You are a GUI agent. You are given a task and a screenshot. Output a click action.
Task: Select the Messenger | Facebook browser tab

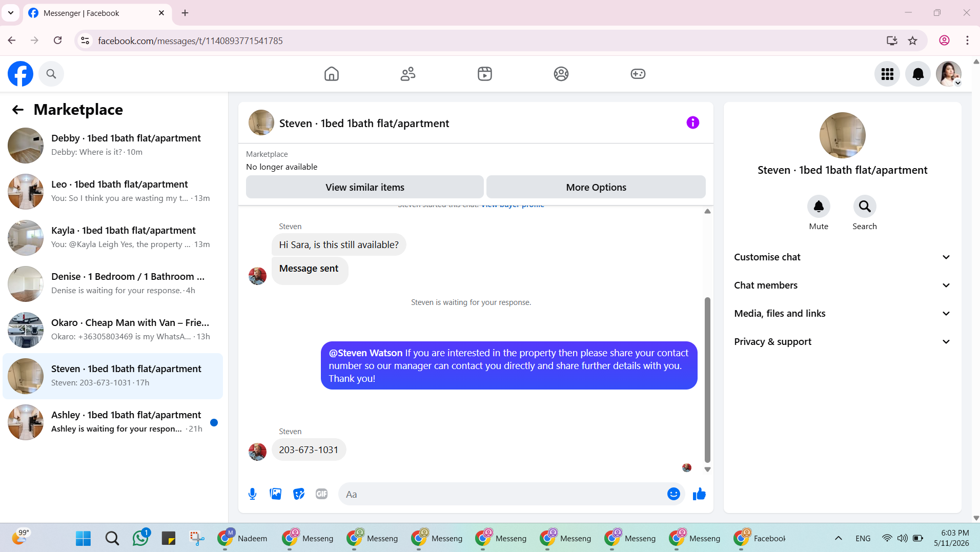pyautogui.click(x=97, y=13)
